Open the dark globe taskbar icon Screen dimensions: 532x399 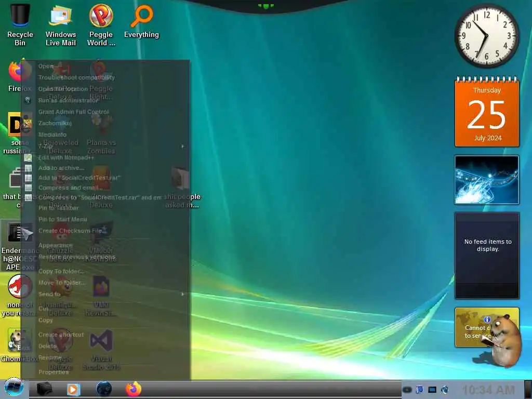(x=104, y=389)
